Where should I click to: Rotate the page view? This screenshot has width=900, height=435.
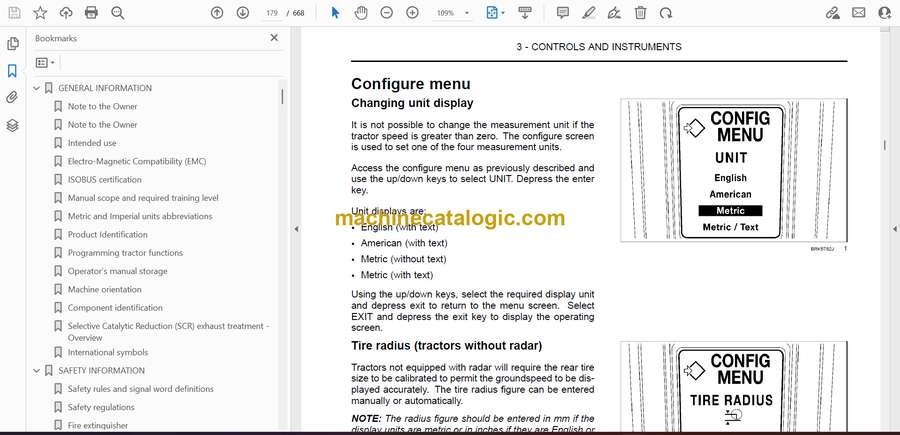[666, 13]
